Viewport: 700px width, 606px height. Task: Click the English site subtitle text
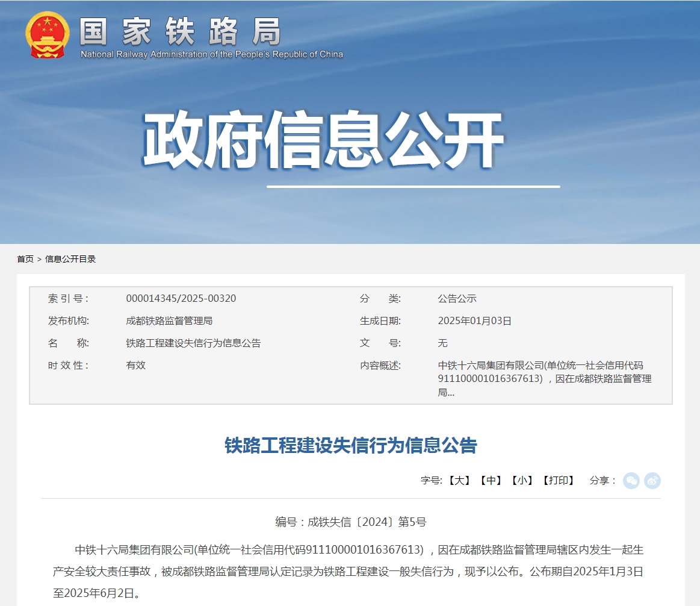click(x=212, y=55)
